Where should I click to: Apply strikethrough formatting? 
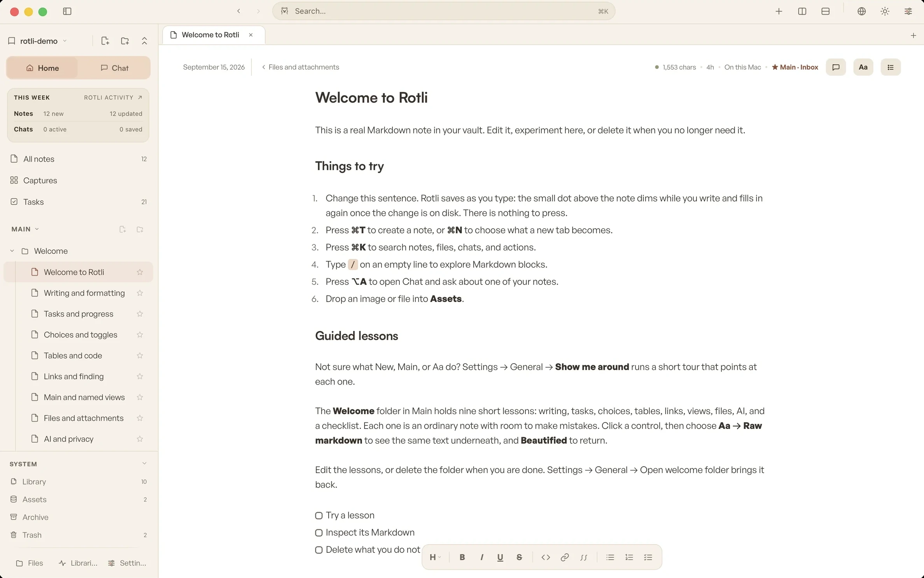click(519, 557)
